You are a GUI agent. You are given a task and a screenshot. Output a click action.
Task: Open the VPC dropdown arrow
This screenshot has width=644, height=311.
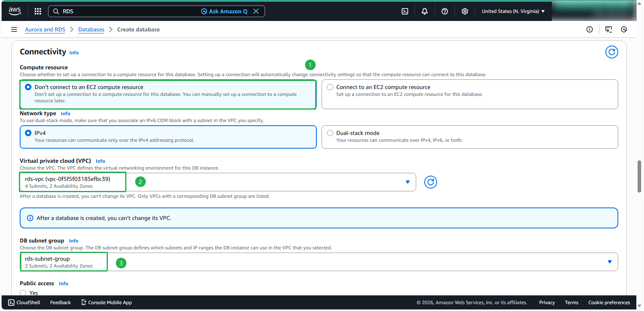point(408,182)
